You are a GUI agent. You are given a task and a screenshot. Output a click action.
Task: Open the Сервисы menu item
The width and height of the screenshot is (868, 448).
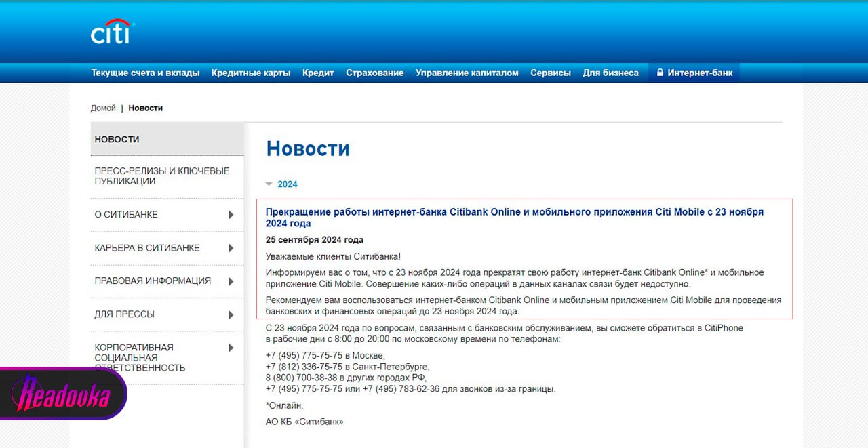tap(551, 73)
